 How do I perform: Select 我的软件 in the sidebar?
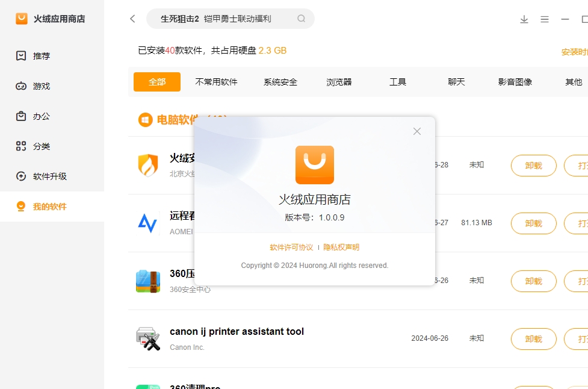click(52, 207)
